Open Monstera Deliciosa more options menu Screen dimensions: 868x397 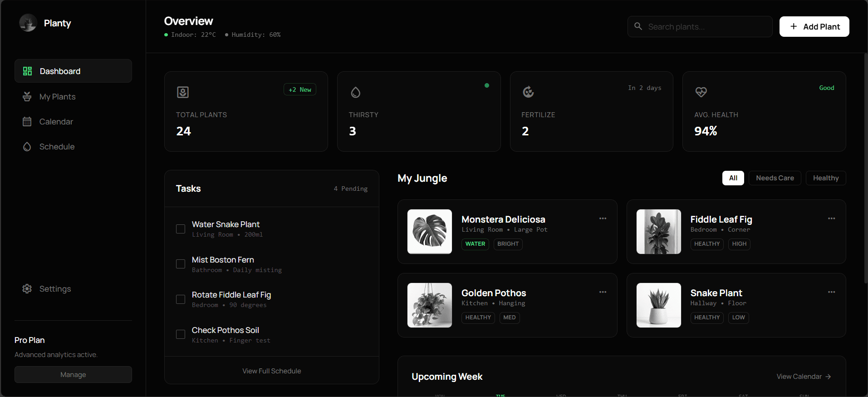coord(603,218)
